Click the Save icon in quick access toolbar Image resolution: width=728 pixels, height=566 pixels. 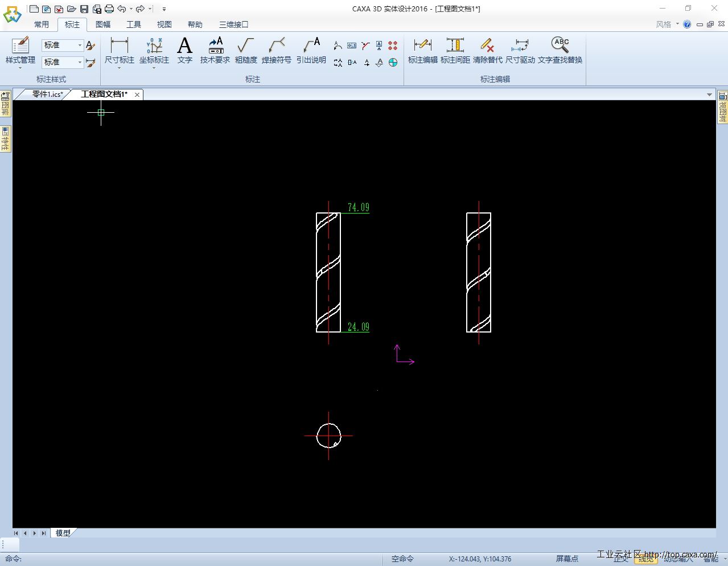point(84,9)
